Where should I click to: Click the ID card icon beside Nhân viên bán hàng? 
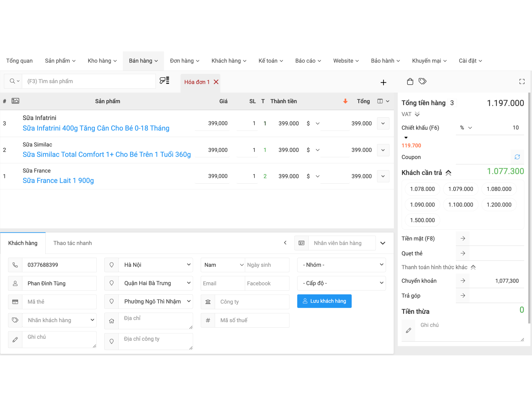(301, 243)
